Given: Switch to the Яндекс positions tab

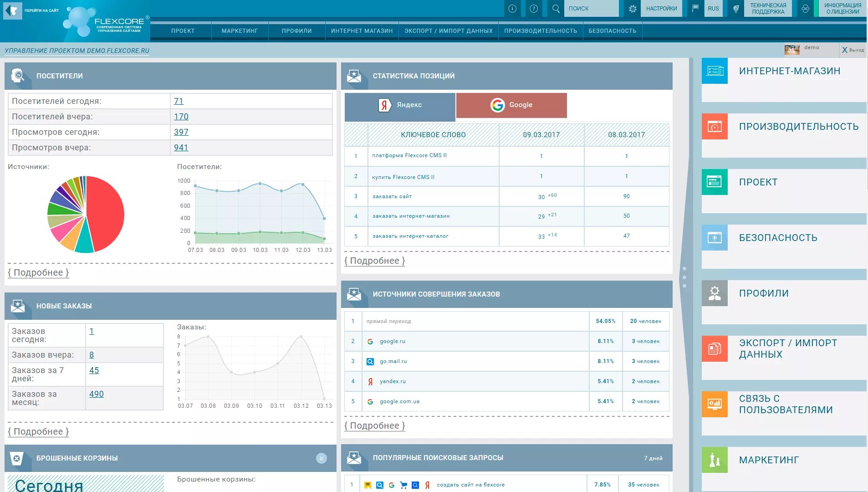Looking at the screenshot, I should tap(400, 107).
